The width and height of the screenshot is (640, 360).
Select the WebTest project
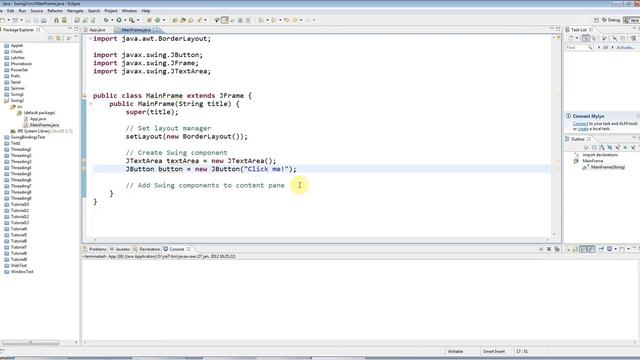pyautogui.click(x=16, y=265)
